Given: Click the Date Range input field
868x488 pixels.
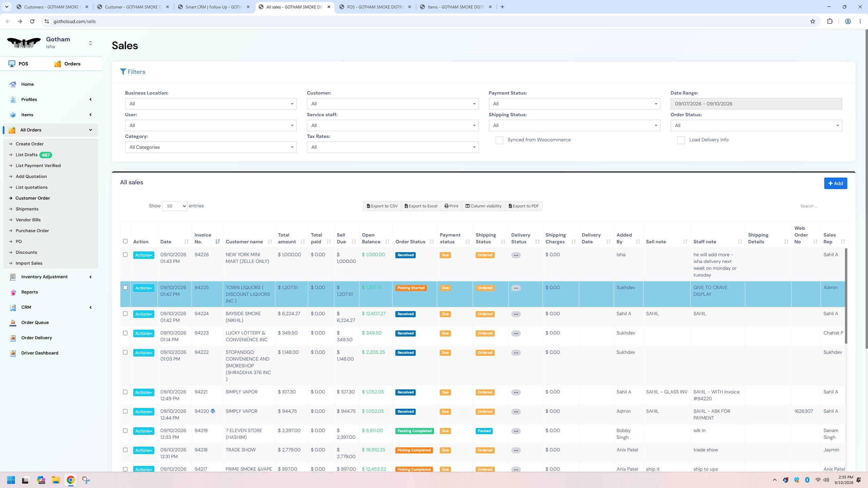Looking at the screenshot, I should (x=756, y=104).
